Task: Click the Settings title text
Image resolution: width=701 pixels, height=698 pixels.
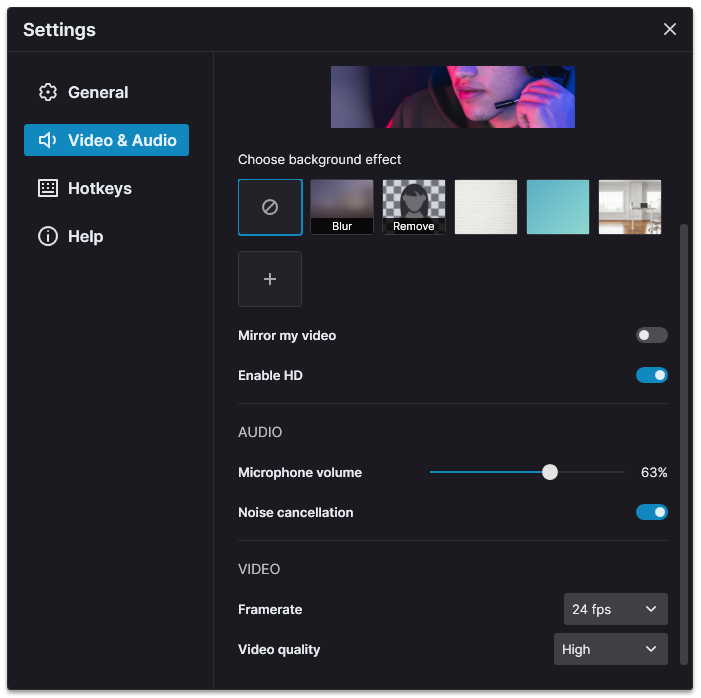Action: (59, 30)
